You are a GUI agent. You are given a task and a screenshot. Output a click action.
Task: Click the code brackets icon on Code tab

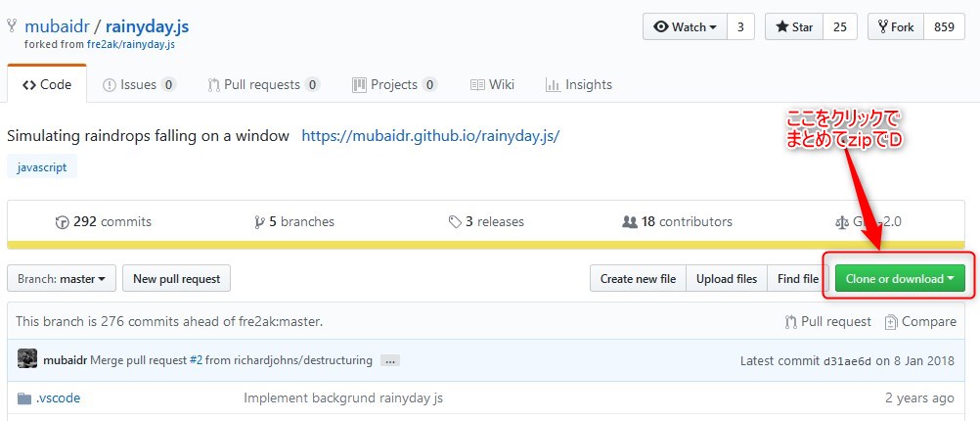coord(28,85)
